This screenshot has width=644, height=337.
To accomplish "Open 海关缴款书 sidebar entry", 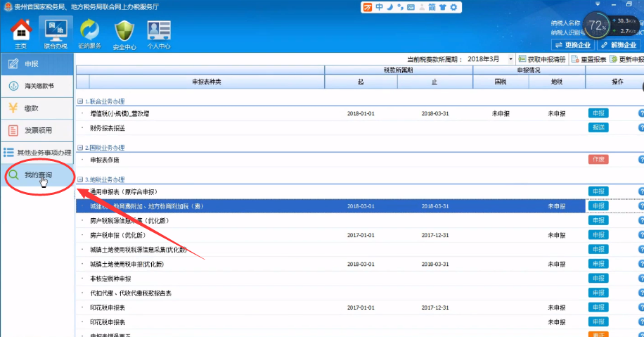I will tap(39, 86).
